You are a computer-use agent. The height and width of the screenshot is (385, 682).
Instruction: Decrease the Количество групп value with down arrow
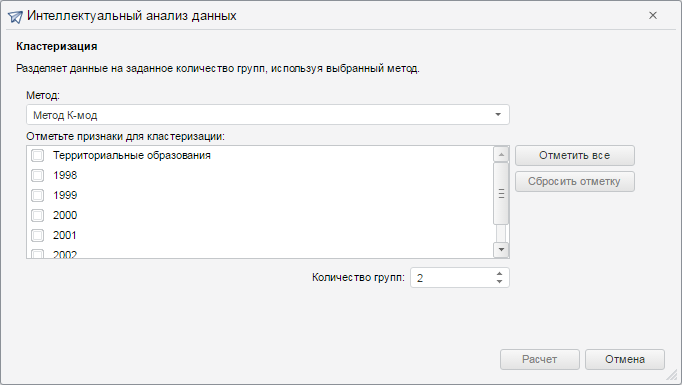(499, 282)
